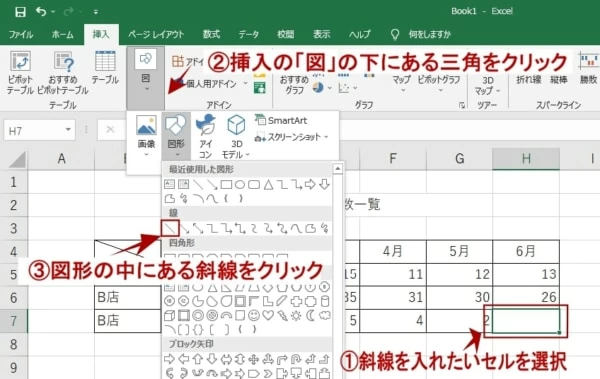Select triangle in recently used shapes
The image size is (600, 379).
click(x=269, y=185)
